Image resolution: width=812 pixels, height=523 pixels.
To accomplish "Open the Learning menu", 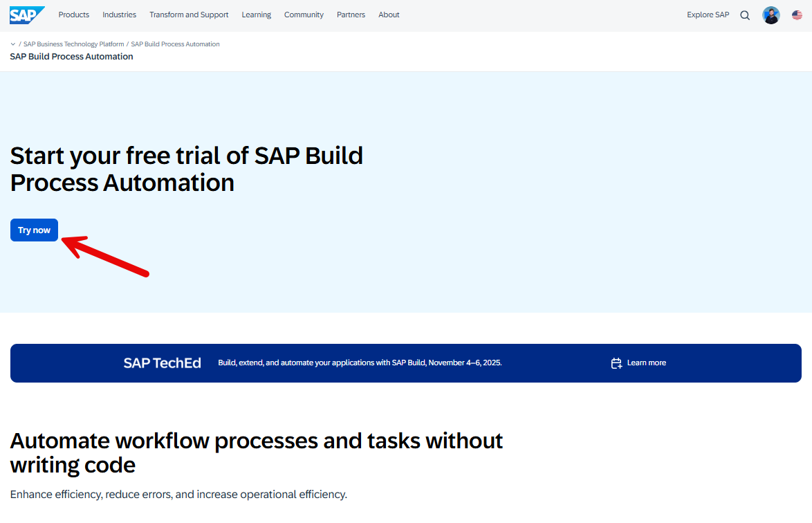I will click(257, 15).
